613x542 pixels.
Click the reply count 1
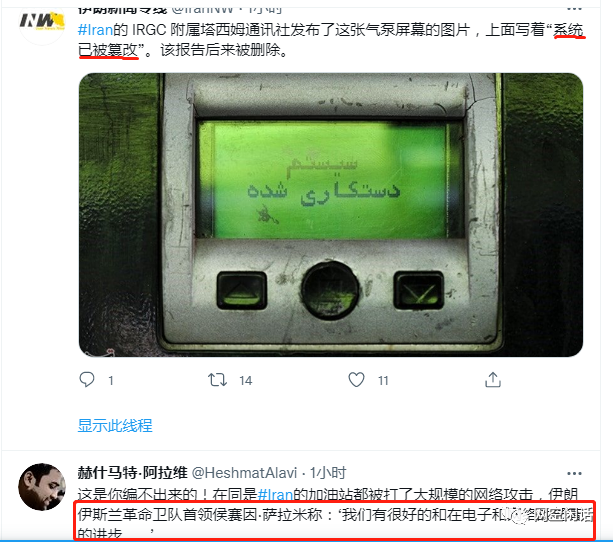pos(111,380)
